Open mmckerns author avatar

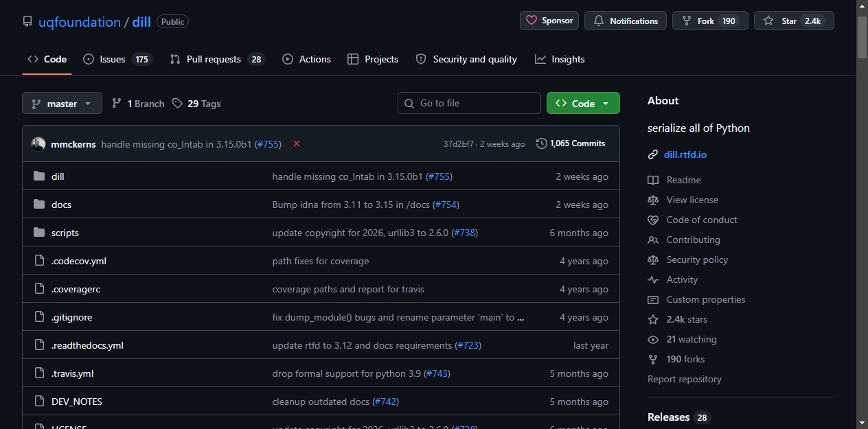(38, 144)
